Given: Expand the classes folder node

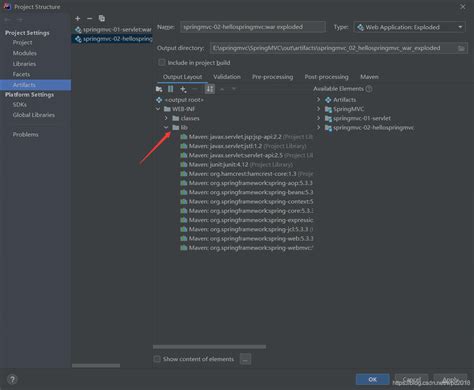Looking at the screenshot, I should coord(166,118).
